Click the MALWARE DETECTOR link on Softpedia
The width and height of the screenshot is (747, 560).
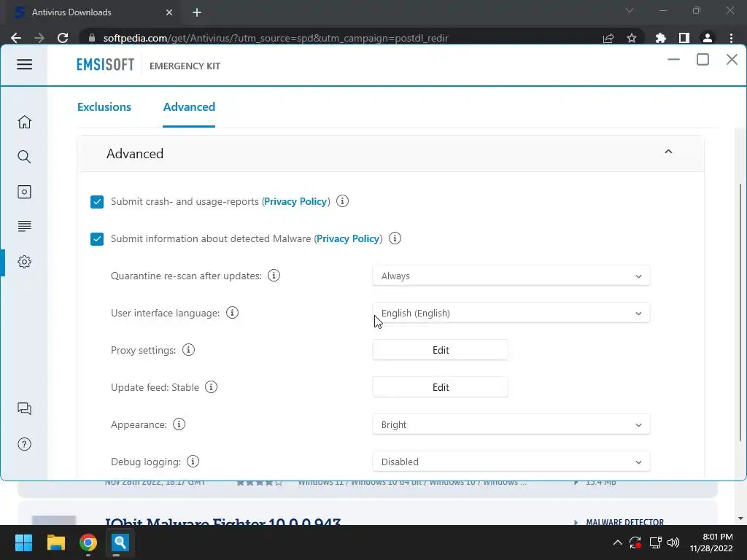tap(624, 521)
